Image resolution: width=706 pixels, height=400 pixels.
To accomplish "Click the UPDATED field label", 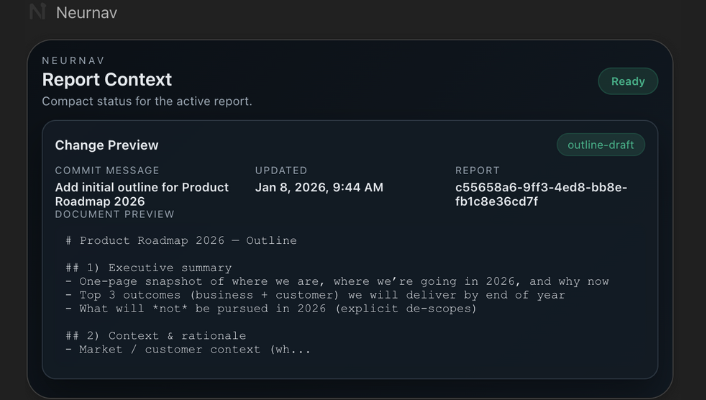I will click(281, 170).
